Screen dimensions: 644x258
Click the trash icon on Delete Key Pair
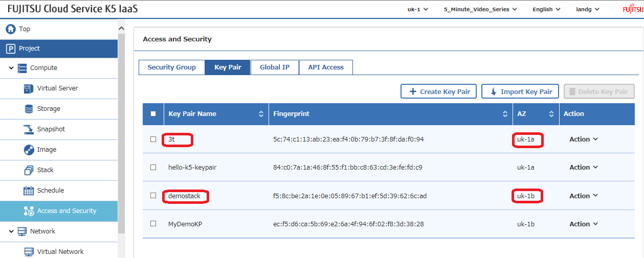(572, 92)
